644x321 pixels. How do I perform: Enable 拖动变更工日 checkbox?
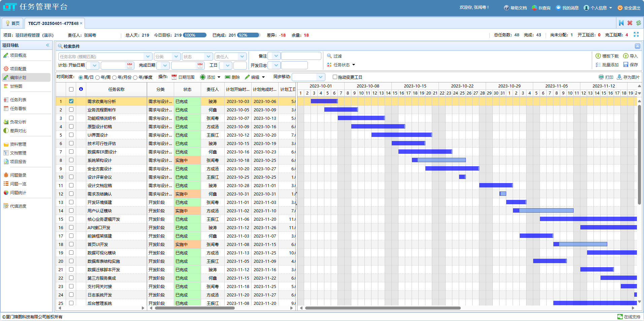335,77
